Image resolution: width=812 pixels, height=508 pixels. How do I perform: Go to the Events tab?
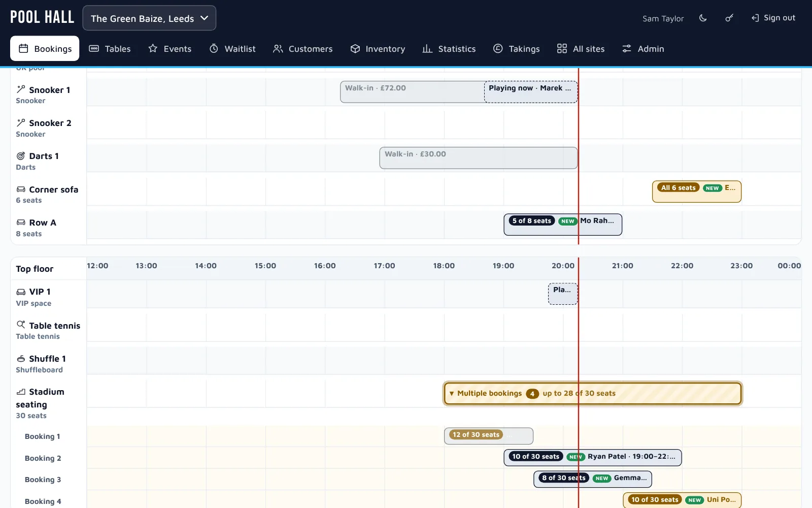170,49
